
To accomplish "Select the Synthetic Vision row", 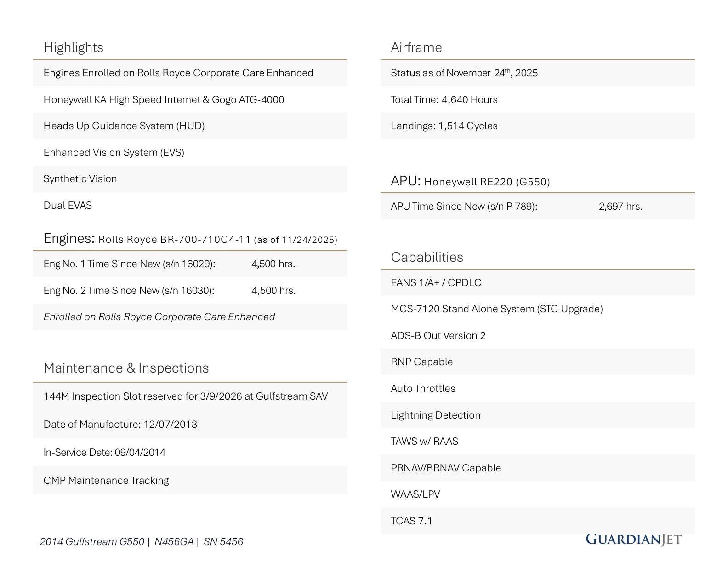I will pyautogui.click(x=80, y=179).
